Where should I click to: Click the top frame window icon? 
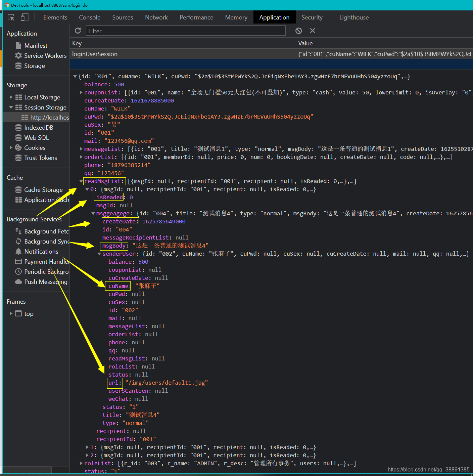[x=18, y=313]
